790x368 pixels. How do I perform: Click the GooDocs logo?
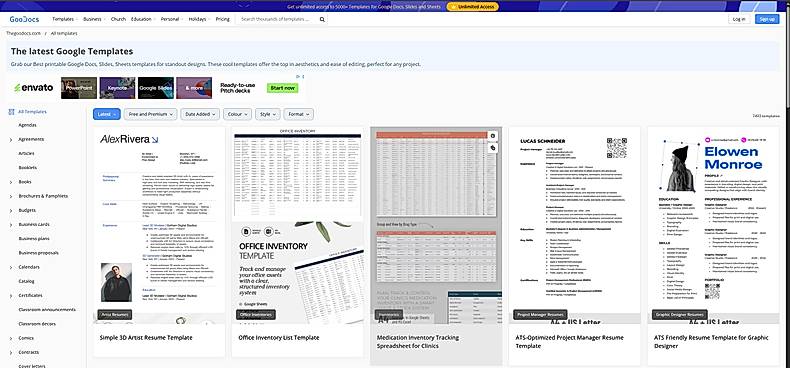click(x=24, y=19)
